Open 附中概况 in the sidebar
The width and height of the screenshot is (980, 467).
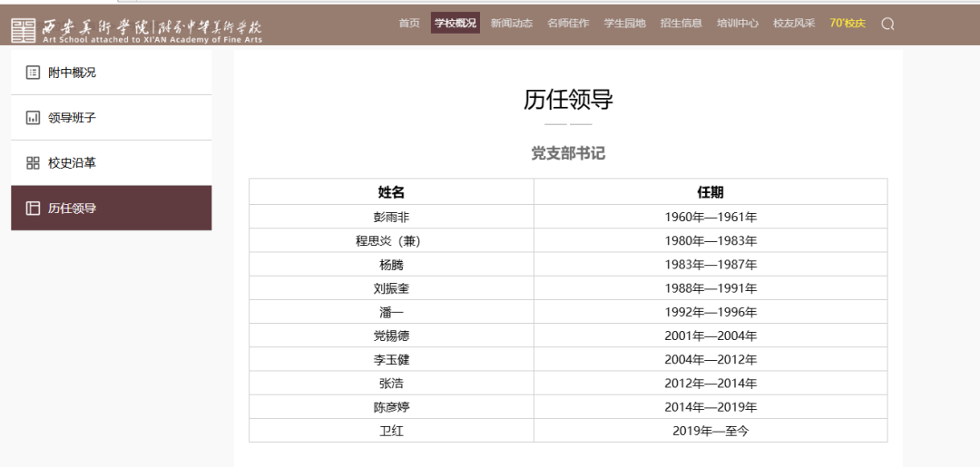tap(112, 73)
